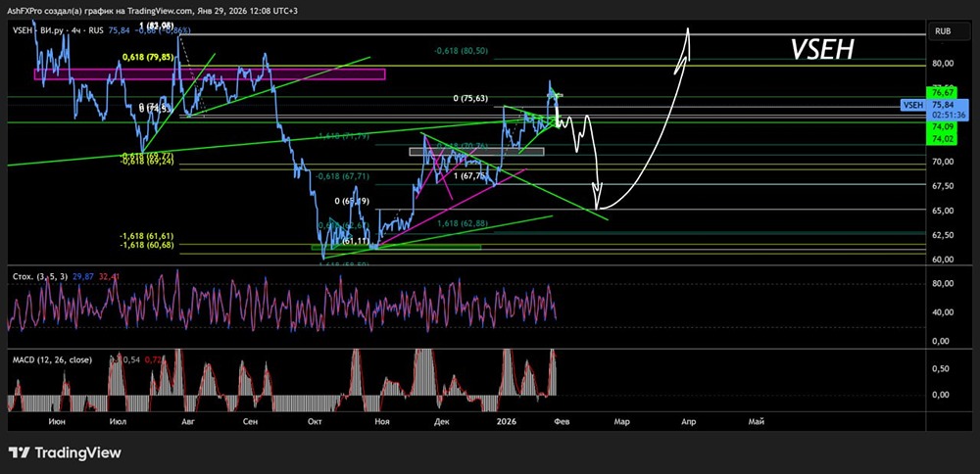980x474 pixels.
Task: Click the large italic VSEH title text
Action: [x=822, y=50]
